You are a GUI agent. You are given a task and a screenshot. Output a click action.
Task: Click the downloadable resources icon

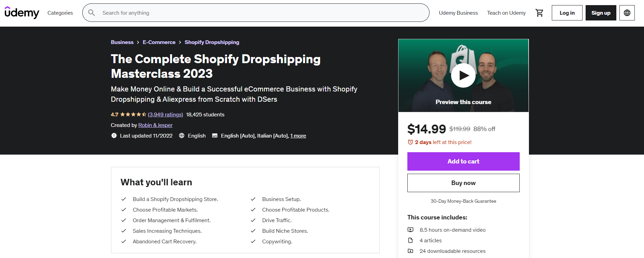411,251
